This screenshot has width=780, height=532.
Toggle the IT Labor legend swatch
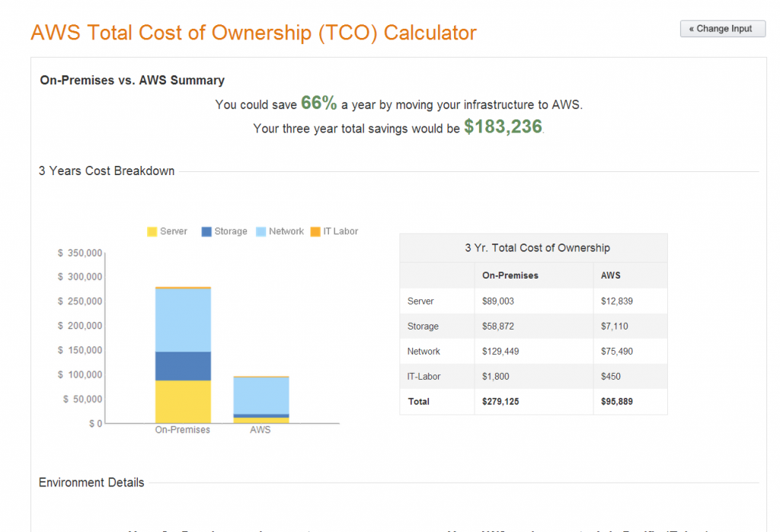(315, 231)
